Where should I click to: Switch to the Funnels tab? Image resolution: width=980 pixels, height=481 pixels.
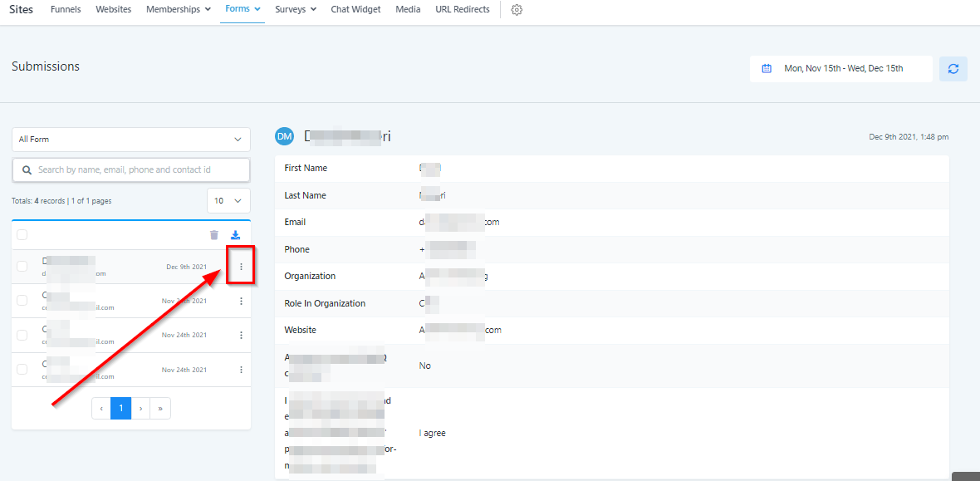click(x=66, y=10)
